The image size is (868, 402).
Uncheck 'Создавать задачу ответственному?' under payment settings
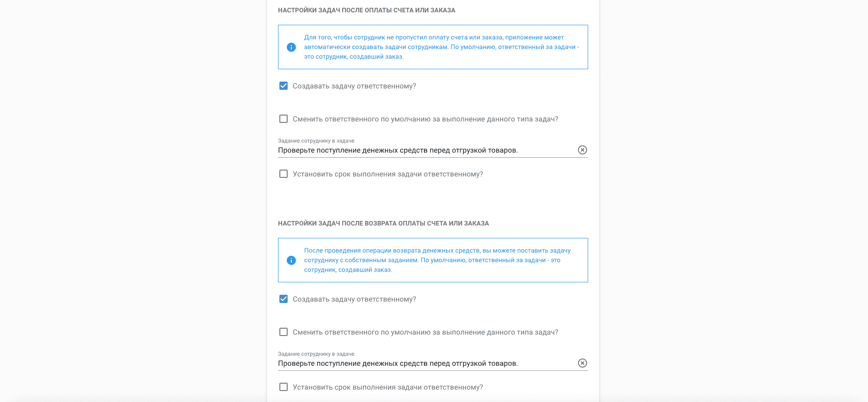click(x=284, y=86)
